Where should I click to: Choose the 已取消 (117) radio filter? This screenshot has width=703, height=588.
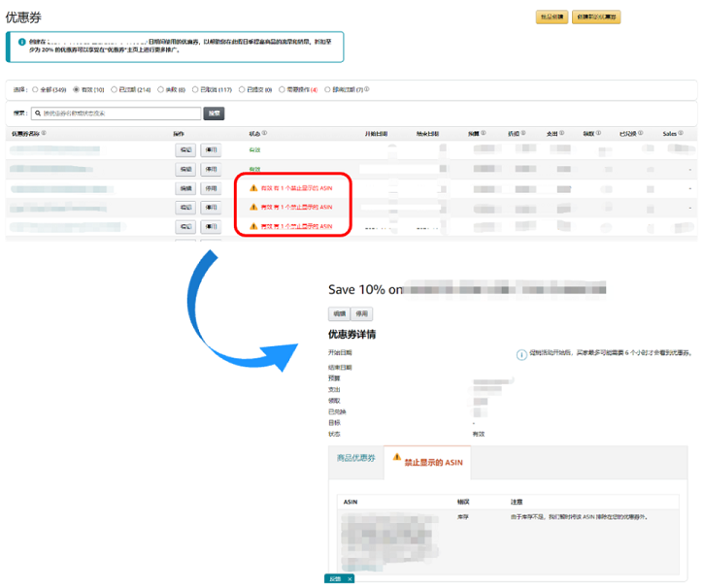(195, 89)
